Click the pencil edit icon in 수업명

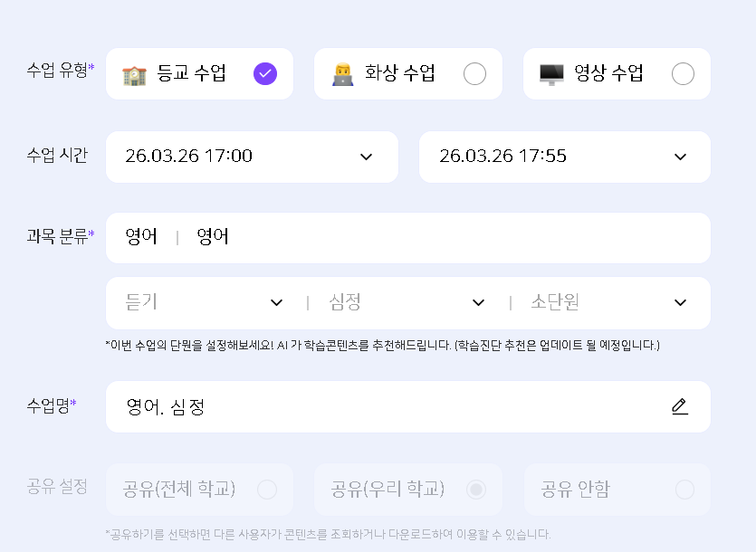pos(680,406)
